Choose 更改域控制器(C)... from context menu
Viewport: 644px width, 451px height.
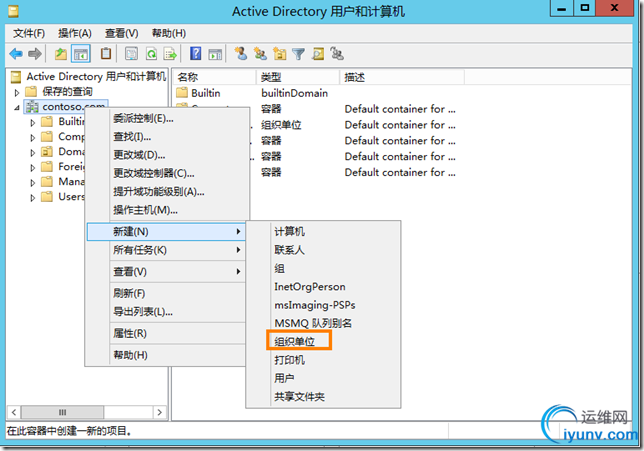pyautogui.click(x=167, y=173)
